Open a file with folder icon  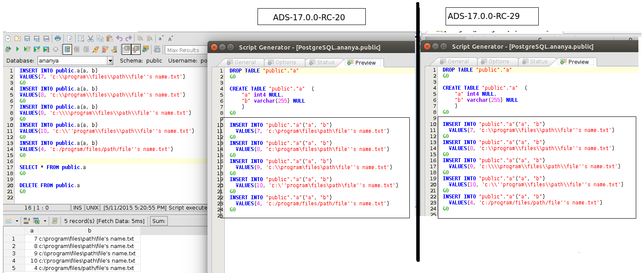coord(18,38)
